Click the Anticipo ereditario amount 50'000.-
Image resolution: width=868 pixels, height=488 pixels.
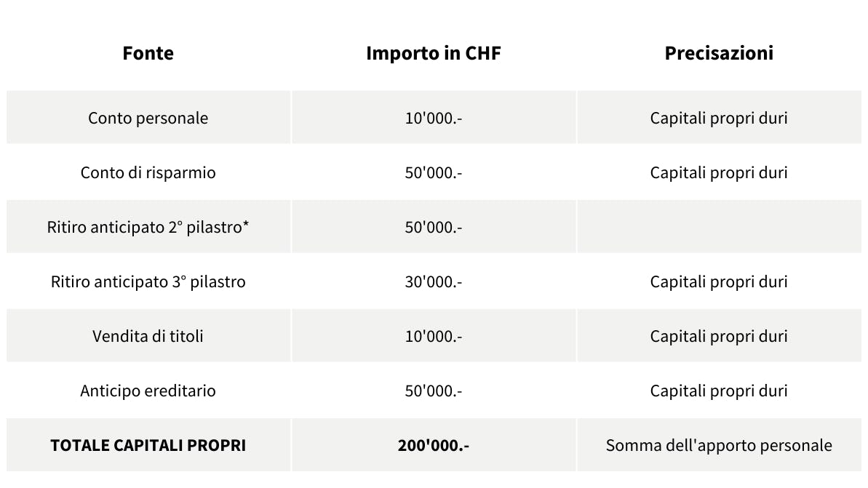(433, 391)
